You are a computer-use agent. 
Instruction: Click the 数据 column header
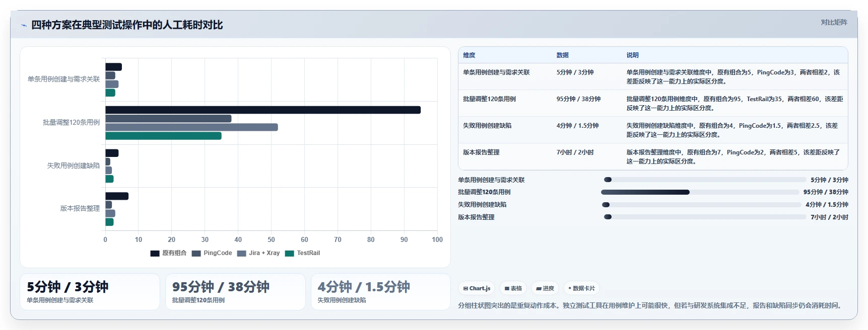(563, 55)
